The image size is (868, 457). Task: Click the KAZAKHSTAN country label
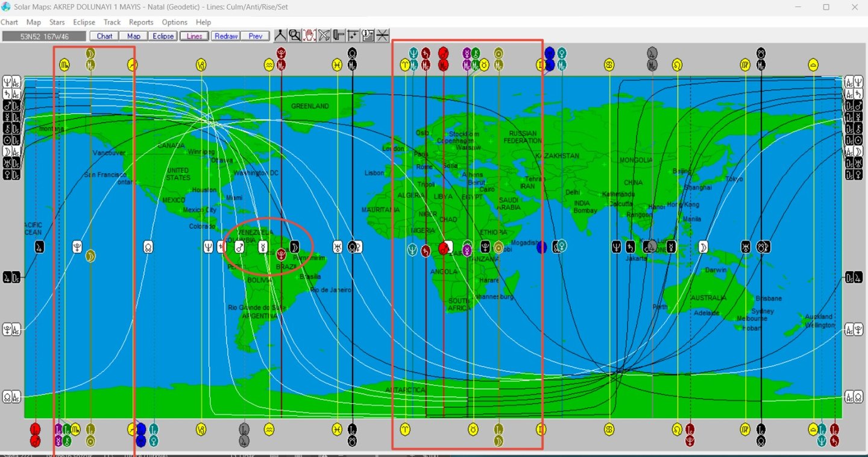click(x=557, y=156)
